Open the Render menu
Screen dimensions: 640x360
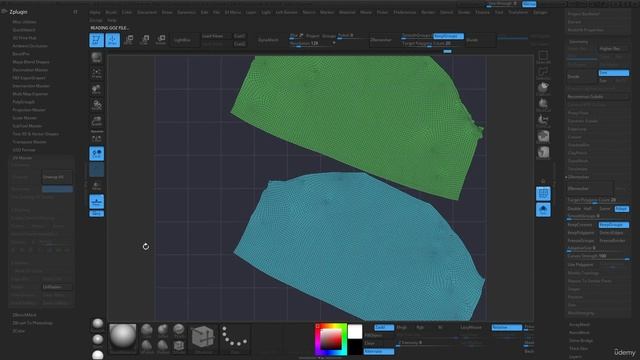[x=428, y=12]
